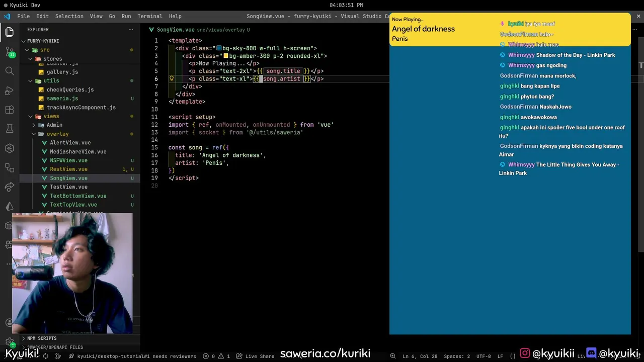The image size is (644, 362).
Task: Open the Run menu
Action: point(126,16)
